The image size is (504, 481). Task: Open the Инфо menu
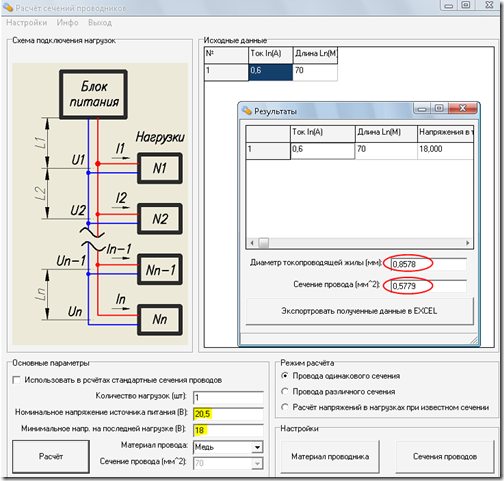[67, 23]
